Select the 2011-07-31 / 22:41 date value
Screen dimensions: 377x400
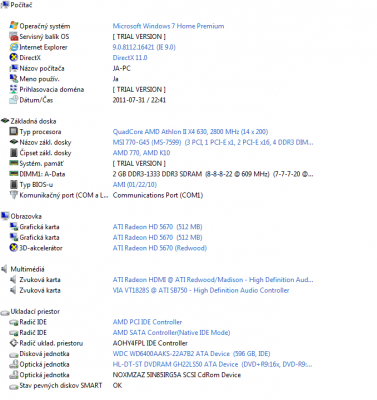point(139,100)
